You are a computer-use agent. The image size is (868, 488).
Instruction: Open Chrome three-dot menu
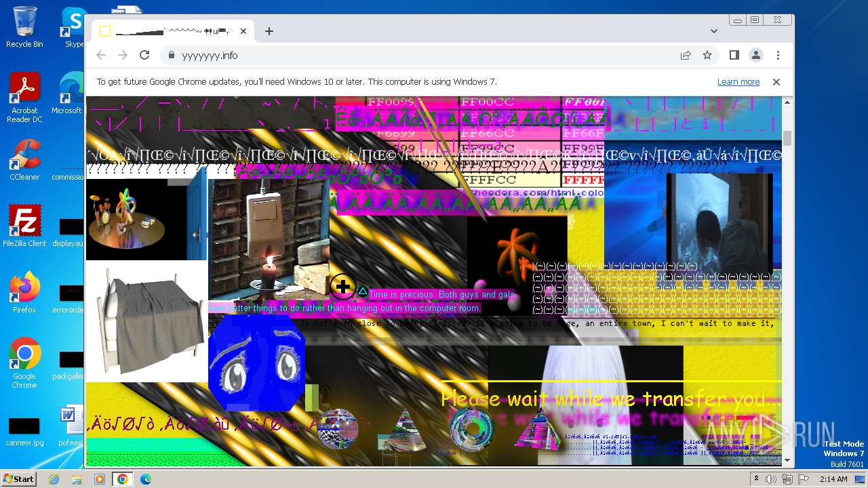point(778,55)
